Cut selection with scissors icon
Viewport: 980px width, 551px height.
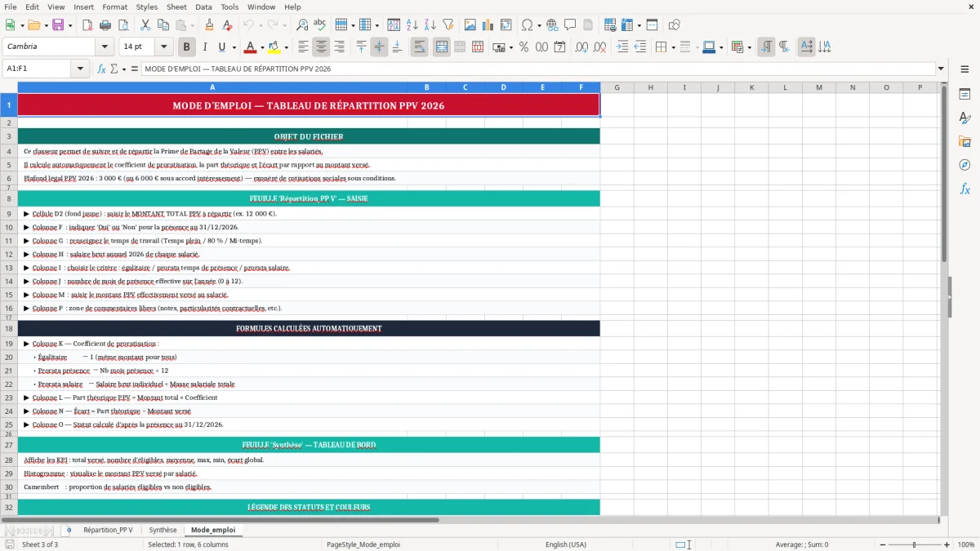145,25
